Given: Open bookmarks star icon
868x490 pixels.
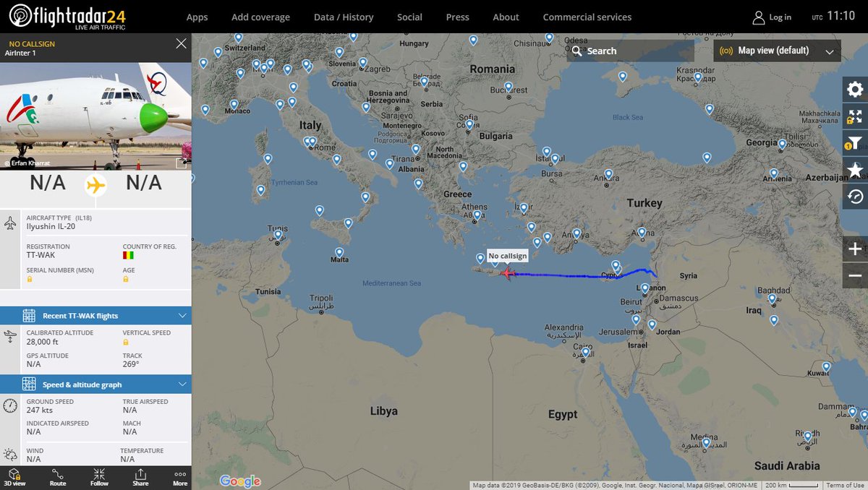Looking at the screenshot, I should [x=855, y=170].
